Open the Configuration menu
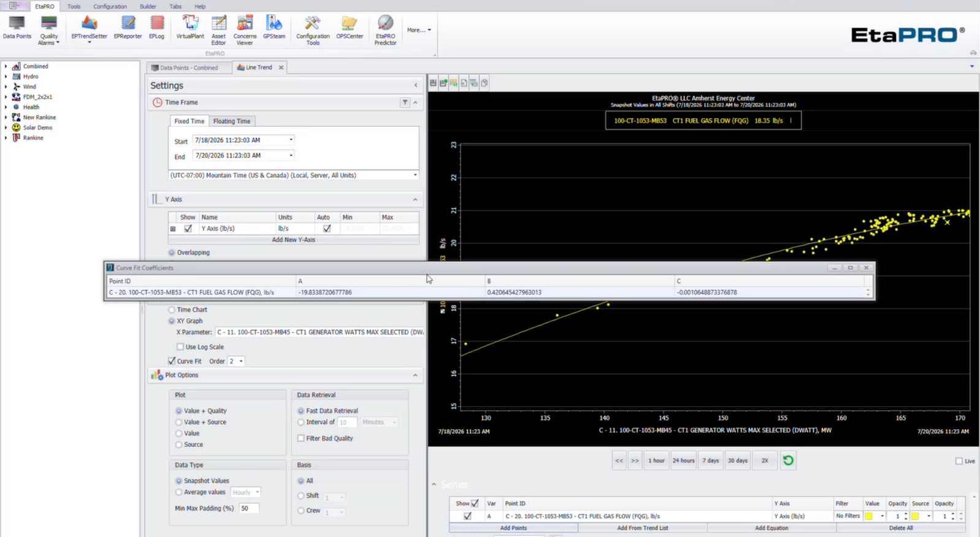980x537 pixels. (110, 7)
